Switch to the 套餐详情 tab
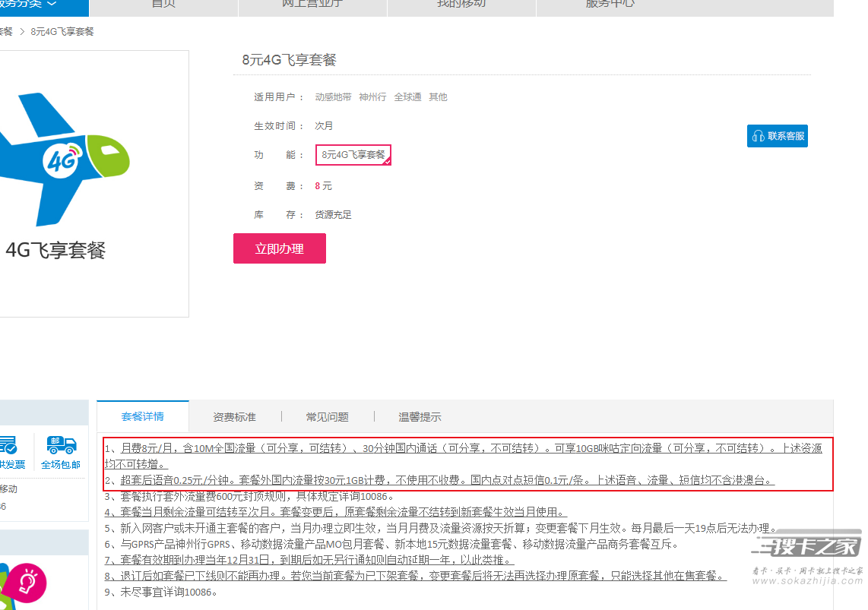Screen dimensions: 868x610 coord(143,416)
